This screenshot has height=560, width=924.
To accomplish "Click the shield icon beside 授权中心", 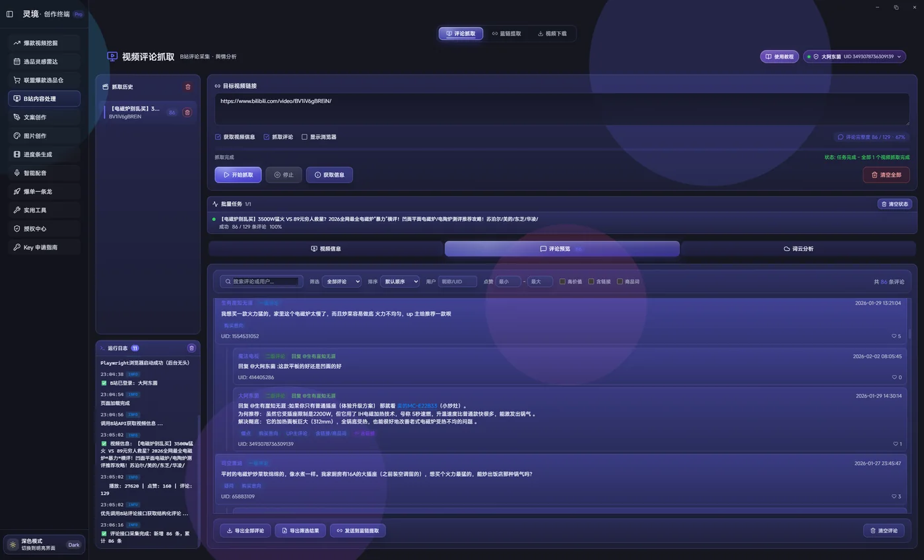I will pos(17,228).
